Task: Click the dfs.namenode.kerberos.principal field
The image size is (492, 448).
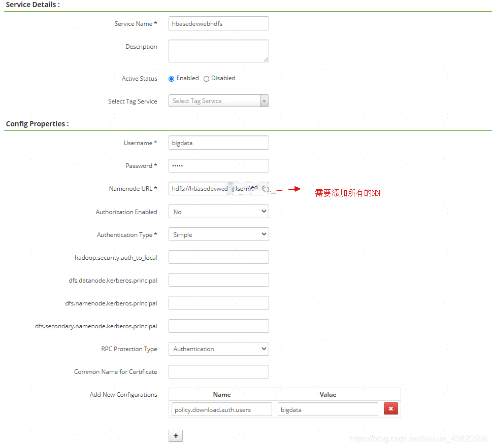Action: (x=218, y=302)
